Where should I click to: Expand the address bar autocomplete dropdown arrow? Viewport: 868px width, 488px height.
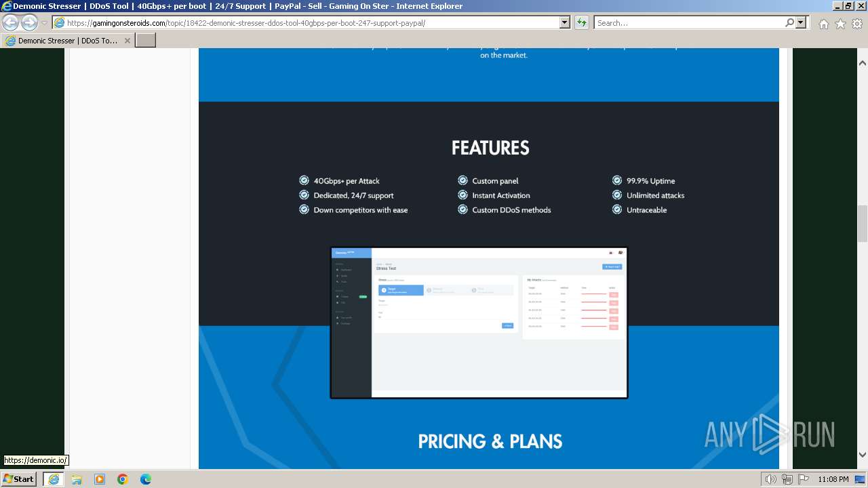(564, 23)
